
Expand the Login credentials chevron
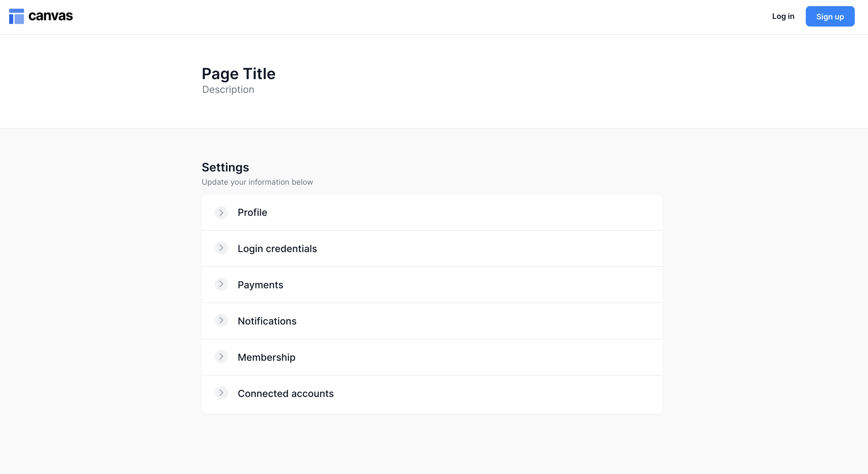pos(221,248)
